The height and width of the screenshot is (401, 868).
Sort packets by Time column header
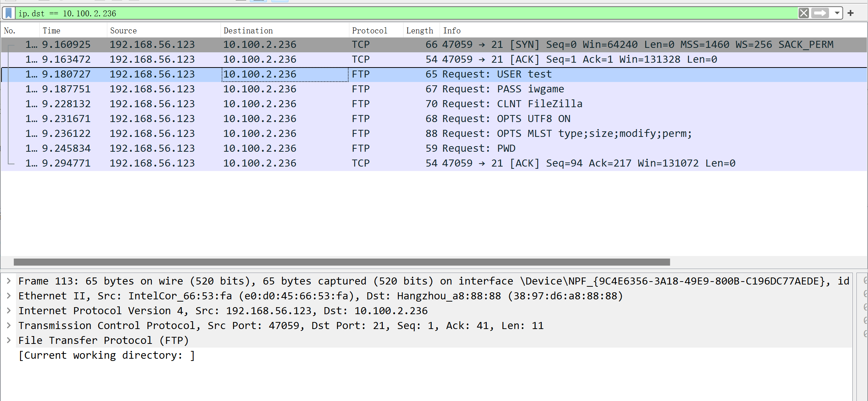tap(51, 31)
